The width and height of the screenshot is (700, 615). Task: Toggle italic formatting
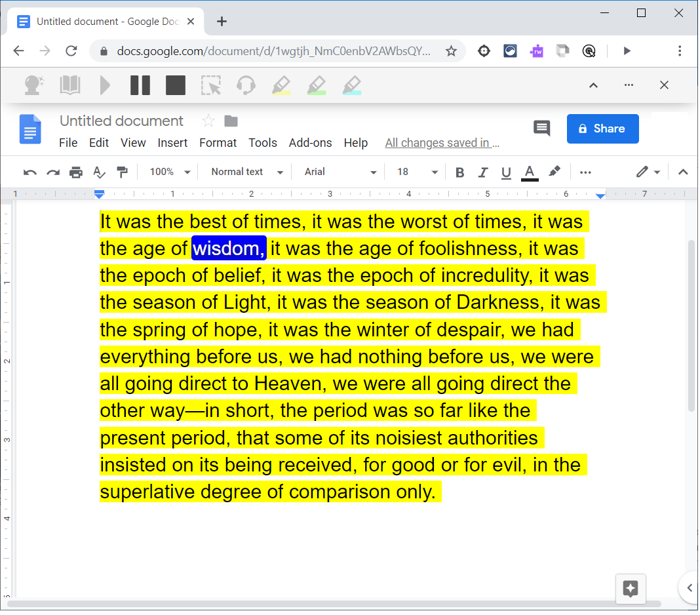click(x=483, y=172)
